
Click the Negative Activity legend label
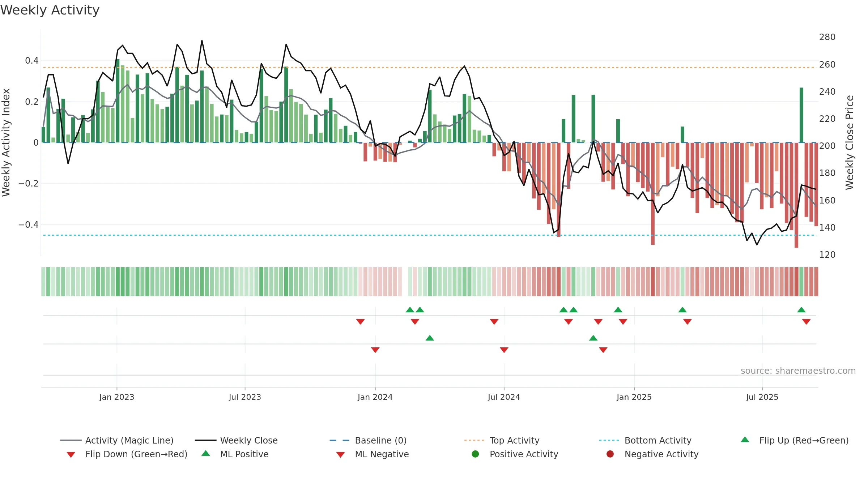tap(661, 454)
